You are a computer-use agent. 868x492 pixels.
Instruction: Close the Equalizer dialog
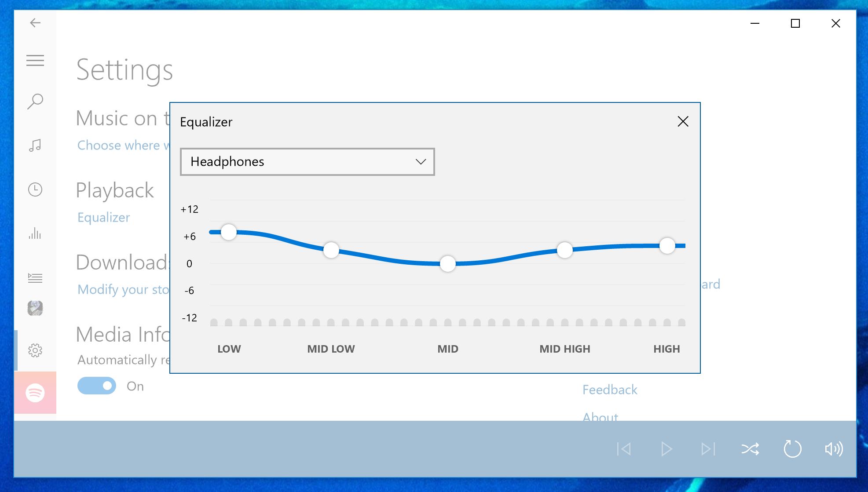click(x=683, y=121)
